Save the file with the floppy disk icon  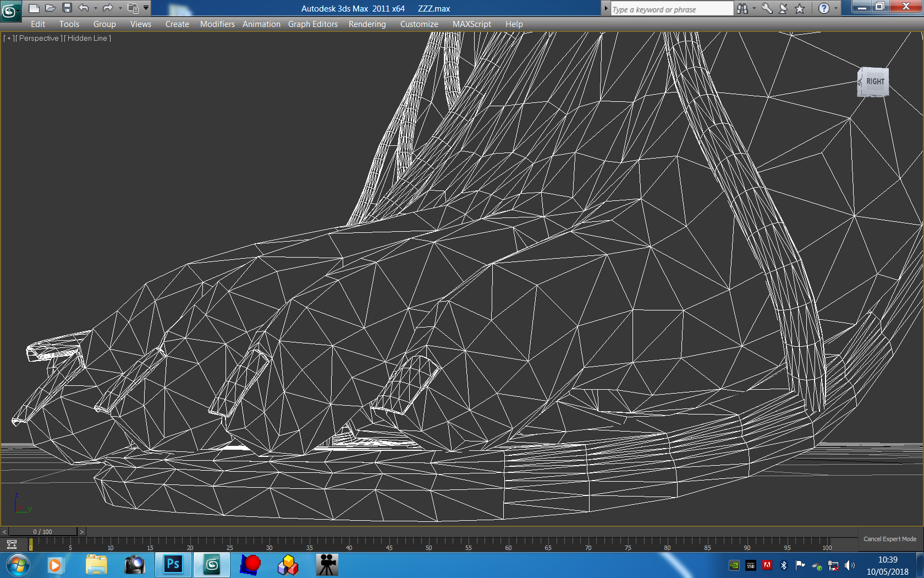[x=67, y=8]
